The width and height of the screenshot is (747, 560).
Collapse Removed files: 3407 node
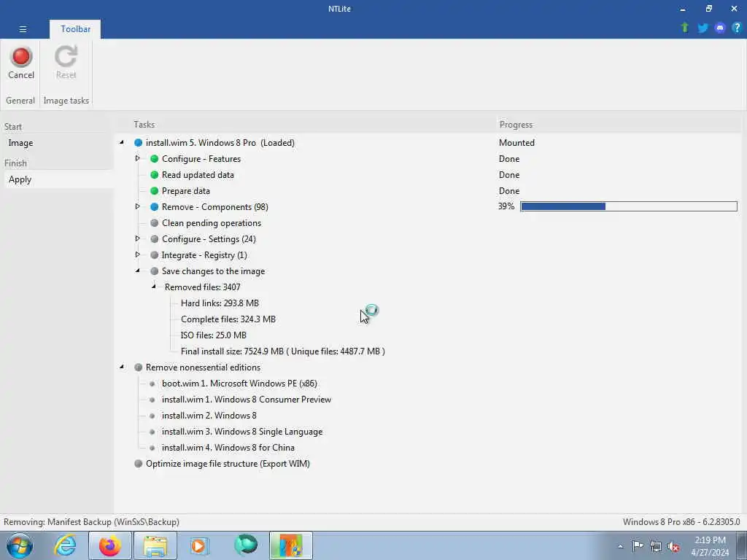(154, 287)
